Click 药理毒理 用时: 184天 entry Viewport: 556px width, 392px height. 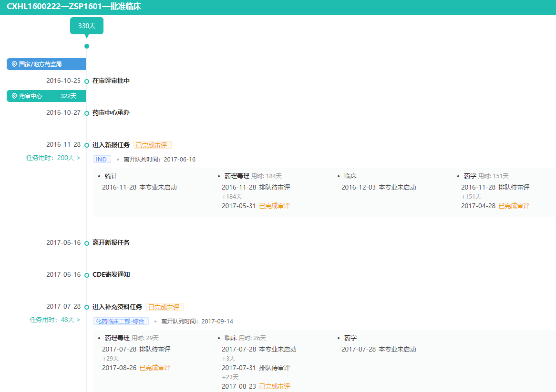pos(253,176)
